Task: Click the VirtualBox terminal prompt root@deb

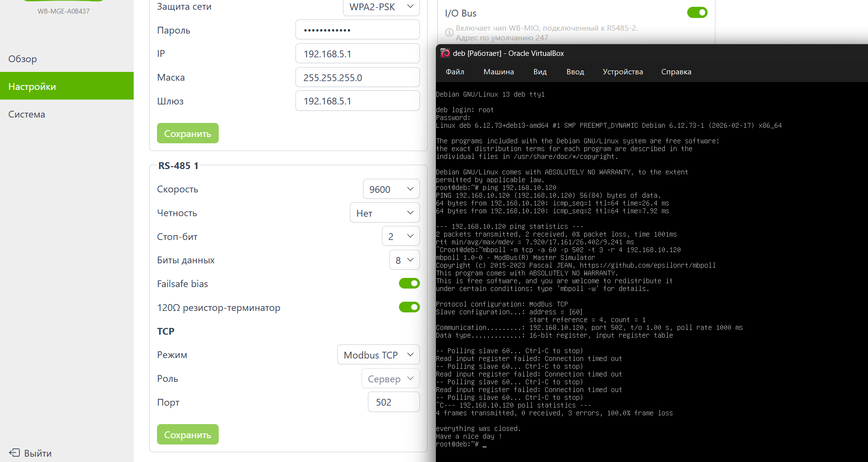Action: (x=457, y=444)
